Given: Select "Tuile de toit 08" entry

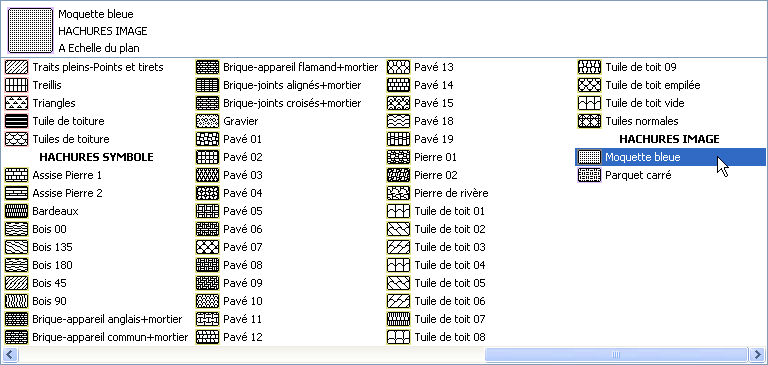Looking at the screenshot, I should point(436,337).
